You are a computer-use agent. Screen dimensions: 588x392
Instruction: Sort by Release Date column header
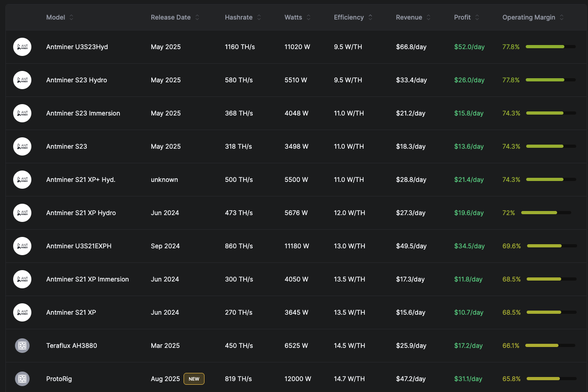175,17
